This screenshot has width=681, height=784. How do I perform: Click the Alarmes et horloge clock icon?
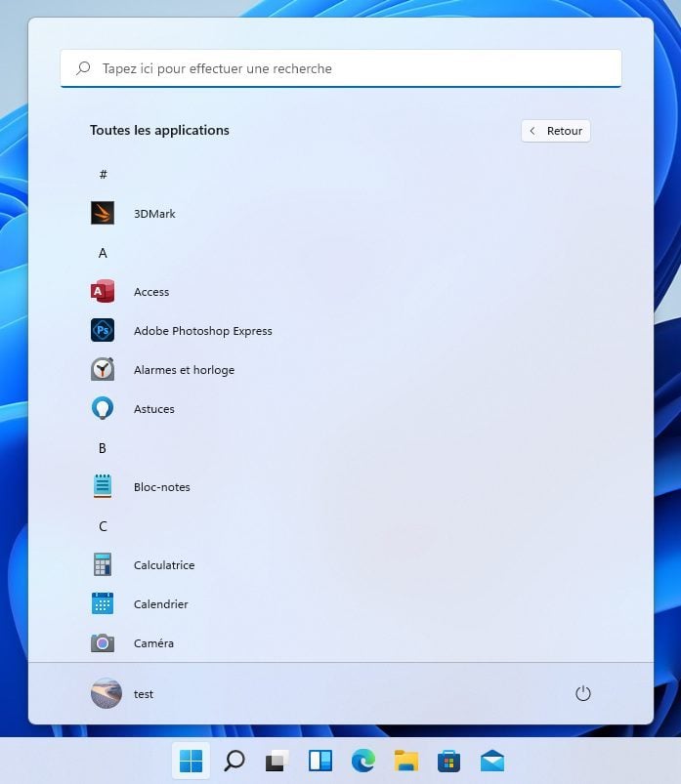click(x=103, y=369)
